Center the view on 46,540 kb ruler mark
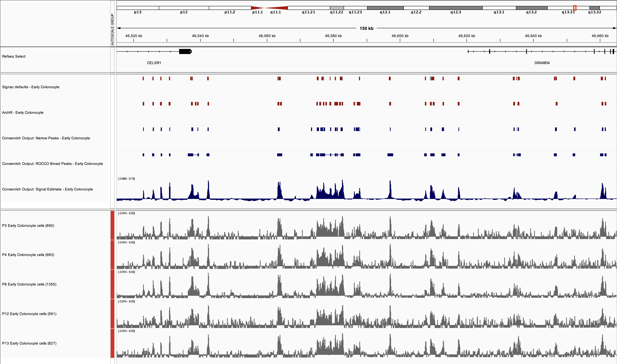617x364 pixels. [200, 36]
